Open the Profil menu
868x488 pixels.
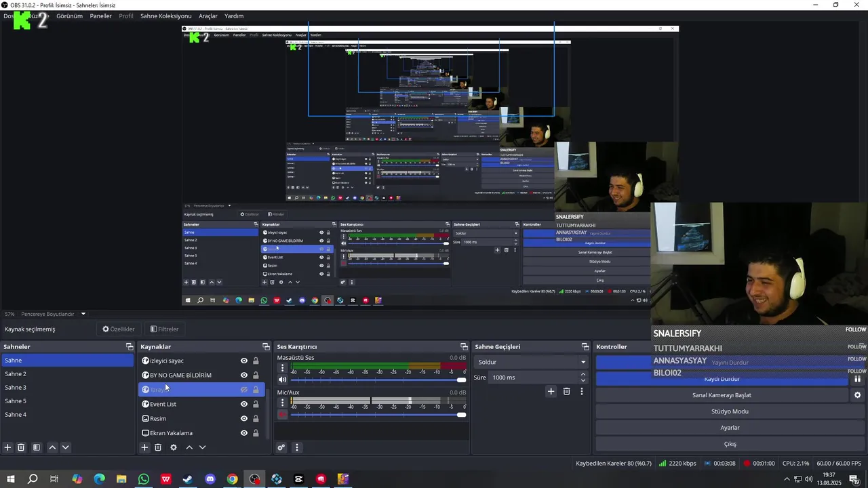pyautogui.click(x=126, y=16)
